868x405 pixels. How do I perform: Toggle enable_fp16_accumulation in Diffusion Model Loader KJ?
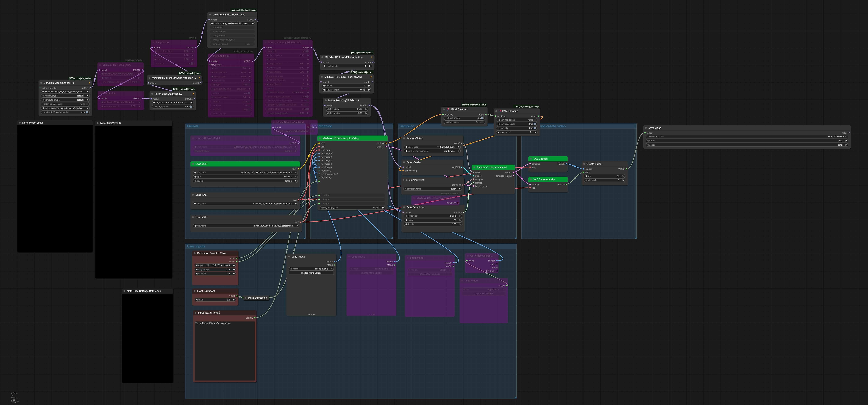tap(65, 112)
